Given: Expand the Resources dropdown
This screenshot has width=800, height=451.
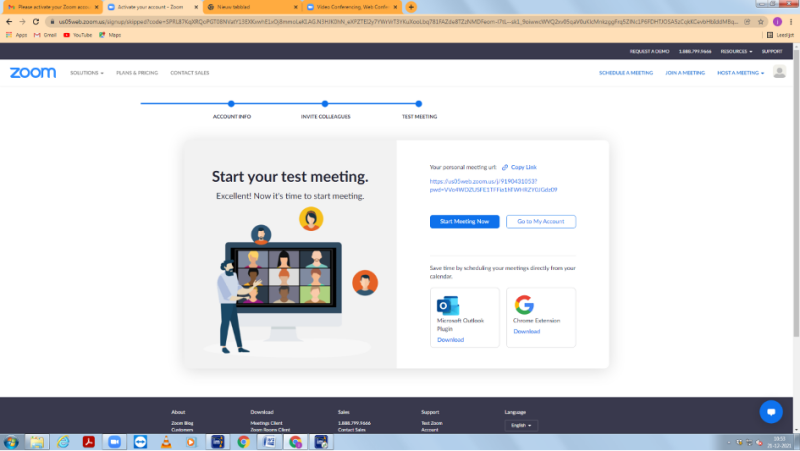Looking at the screenshot, I should [x=736, y=52].
